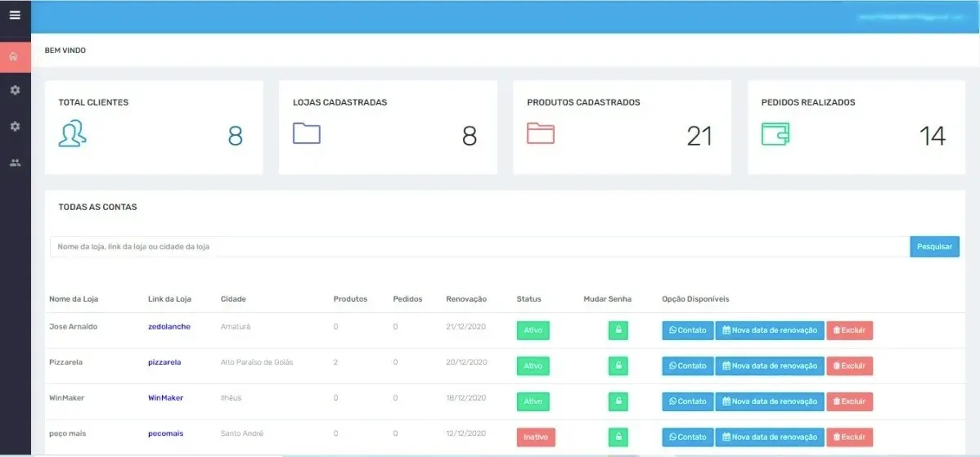Select the Jose Arnaldo store name
Image resolution: width=980 pixels, height=457 pixels.
pyautogui.click(x=73, y=326)
